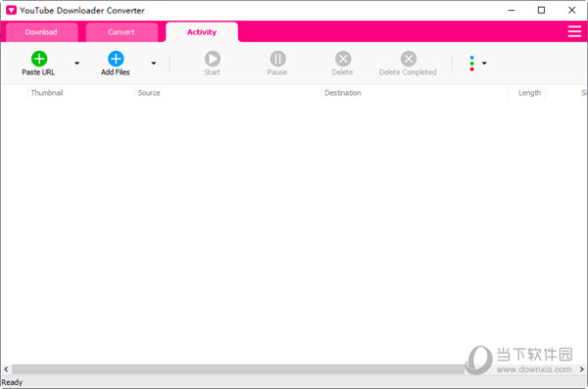Open the hamburger menu icon
Screen dimensions: 588x389
pos(574,31)
